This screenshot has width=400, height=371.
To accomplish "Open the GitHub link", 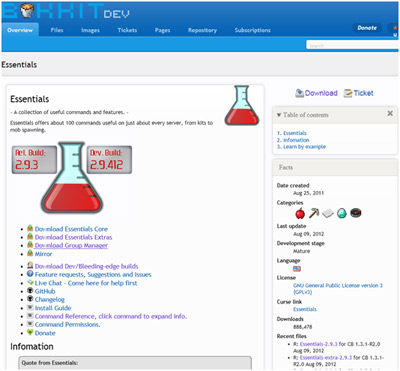I will click(x=45, y=291).
